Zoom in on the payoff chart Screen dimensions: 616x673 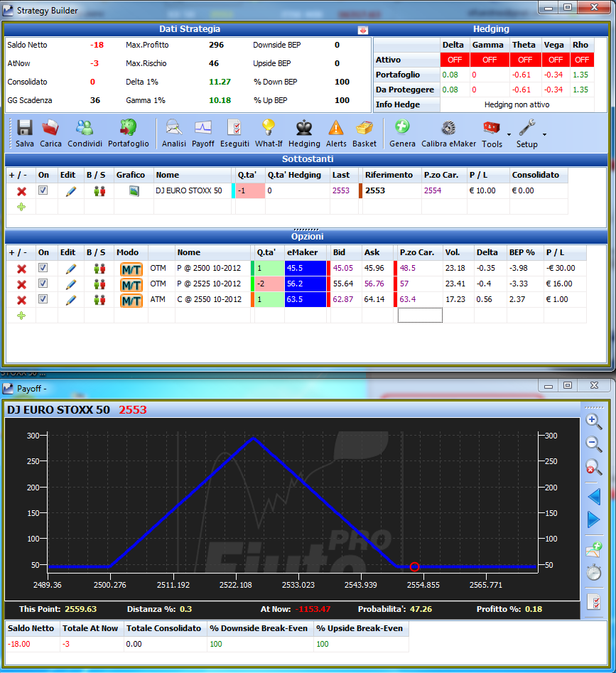click(594, 421)
